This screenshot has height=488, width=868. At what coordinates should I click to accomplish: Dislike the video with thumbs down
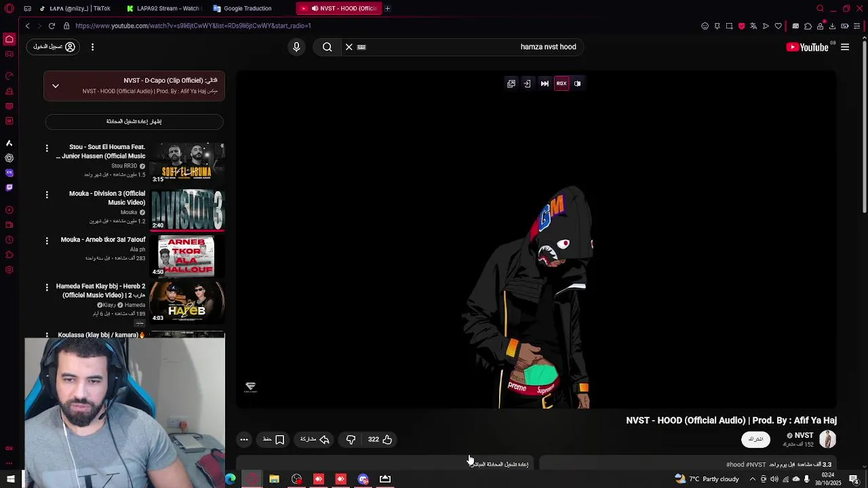pos(351,439)
